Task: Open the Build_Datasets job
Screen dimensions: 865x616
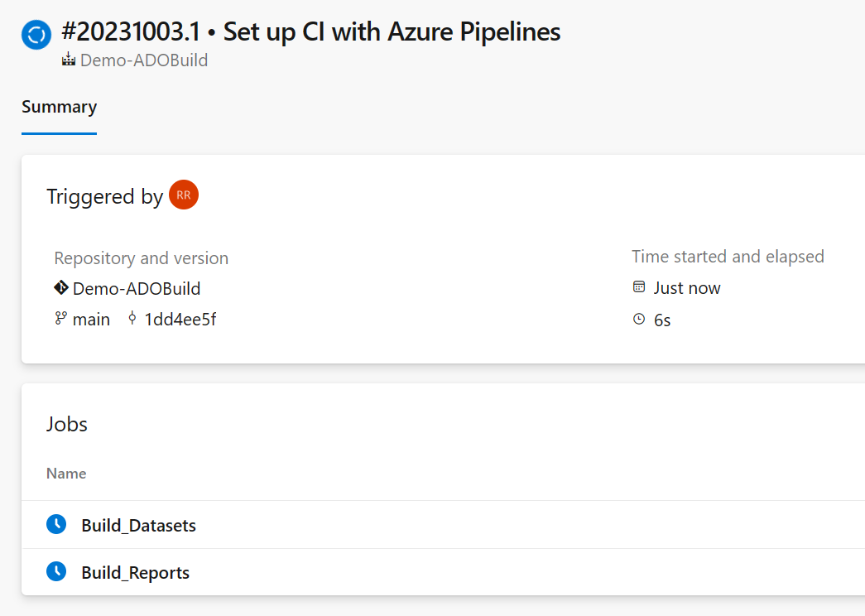Action: point(138,525)
